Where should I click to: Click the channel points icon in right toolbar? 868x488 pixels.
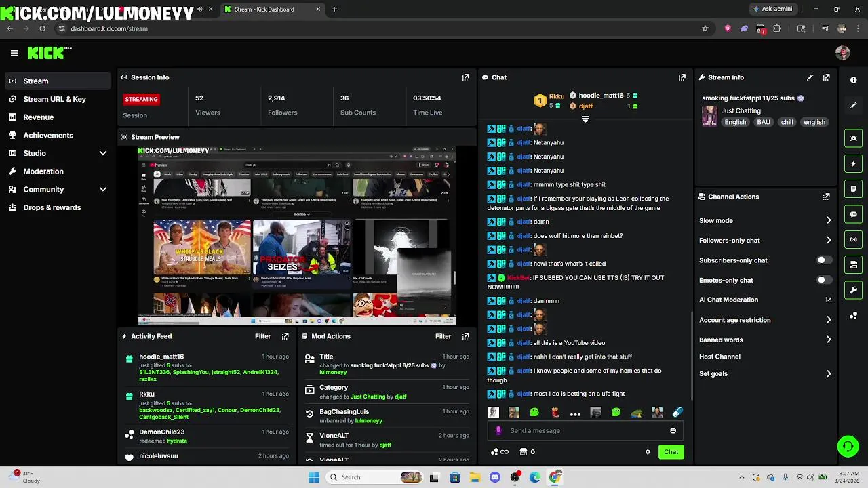pos(853,316)
